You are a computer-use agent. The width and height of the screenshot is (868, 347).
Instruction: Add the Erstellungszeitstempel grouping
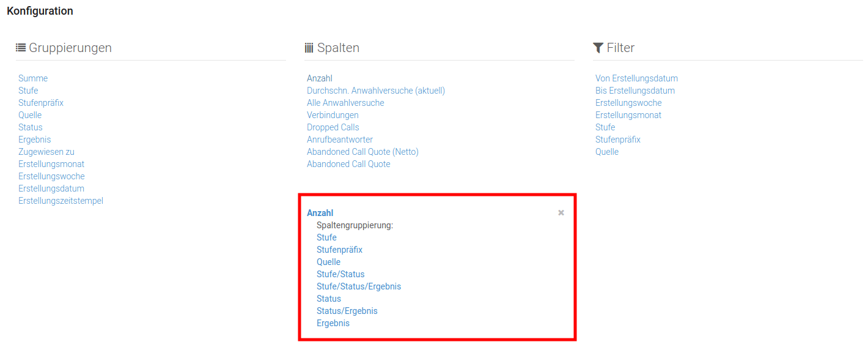(x=61, y=201)
